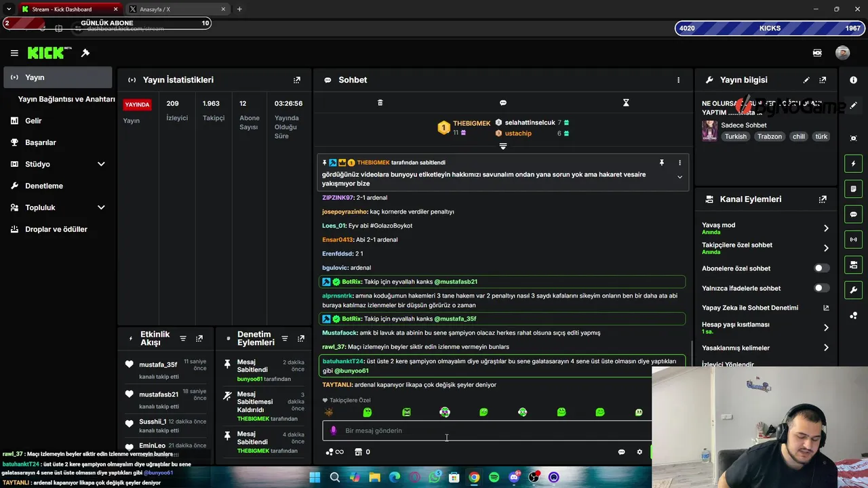
Task: Open a new browser tab
Action: pos(239,9)
